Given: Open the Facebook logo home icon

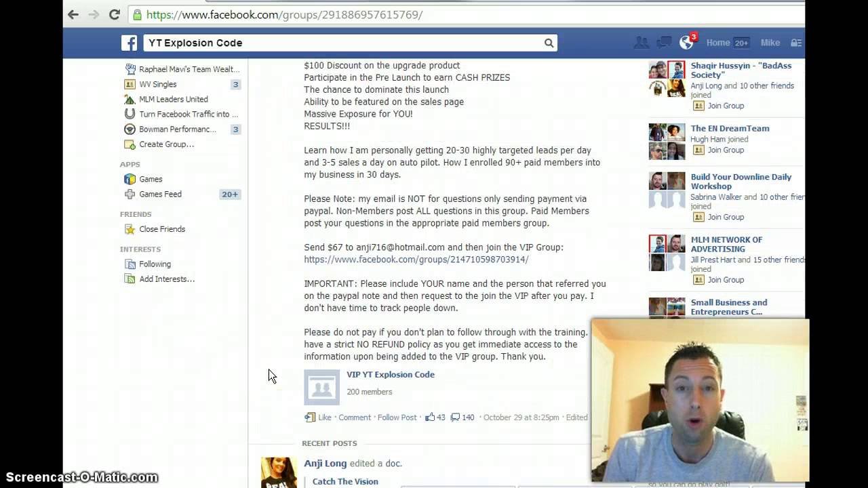Looking at the screenshot, I should (129, 43).
